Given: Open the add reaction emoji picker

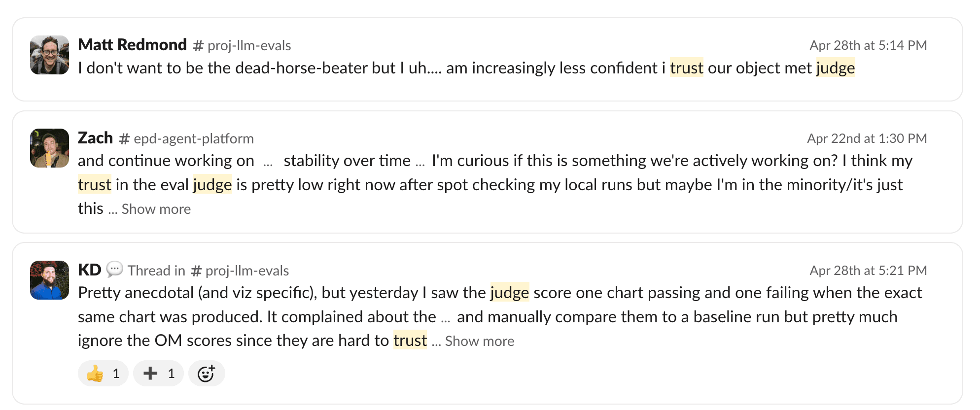Looking at the screenshot, I should (207, 374).
